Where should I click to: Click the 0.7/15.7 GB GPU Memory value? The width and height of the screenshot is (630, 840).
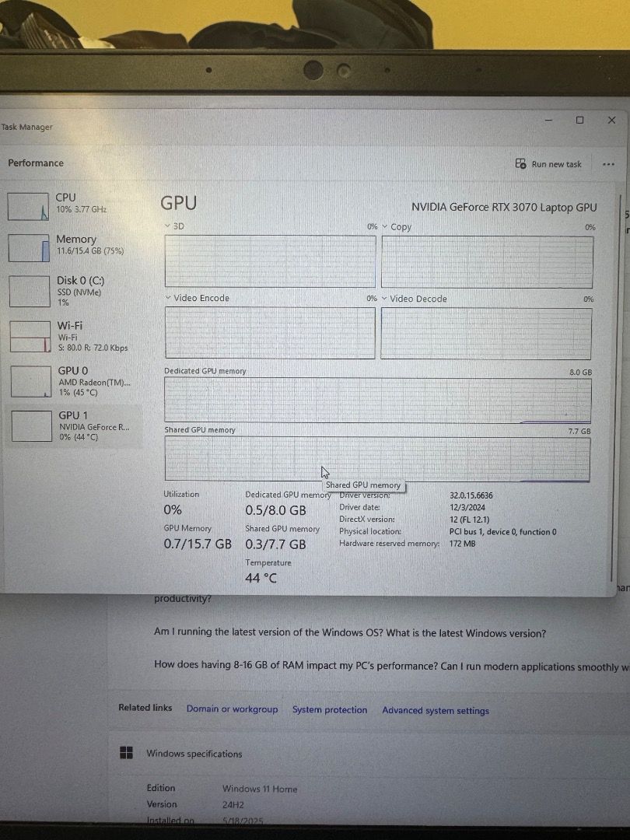tap(198, 544)
